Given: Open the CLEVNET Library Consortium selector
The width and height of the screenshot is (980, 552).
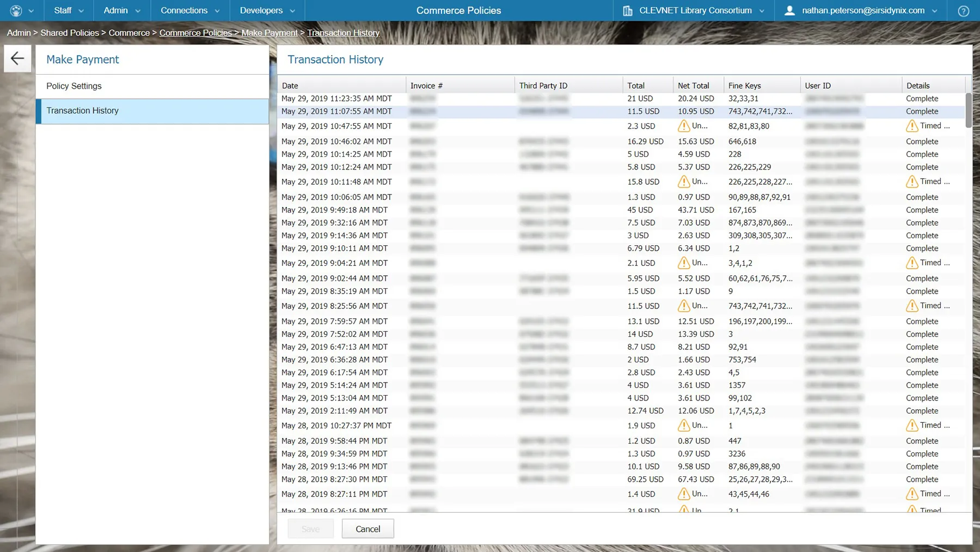Looking at the screenshot, I should point(694,10).
